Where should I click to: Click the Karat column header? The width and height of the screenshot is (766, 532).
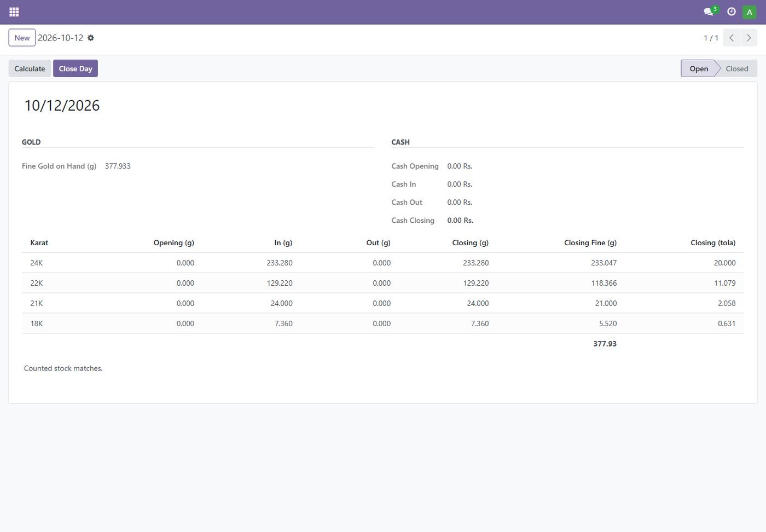(x=39, y=242)
